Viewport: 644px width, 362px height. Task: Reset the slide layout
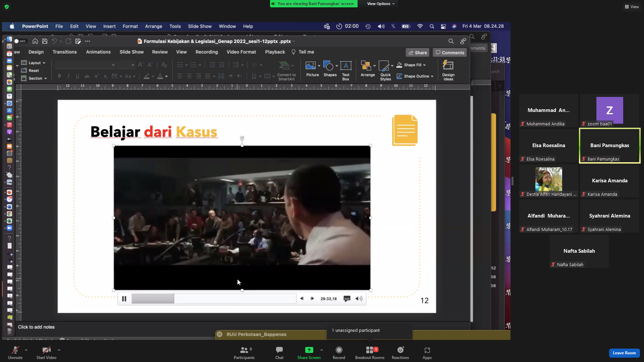pyautogui.click(x=30, y=70)
